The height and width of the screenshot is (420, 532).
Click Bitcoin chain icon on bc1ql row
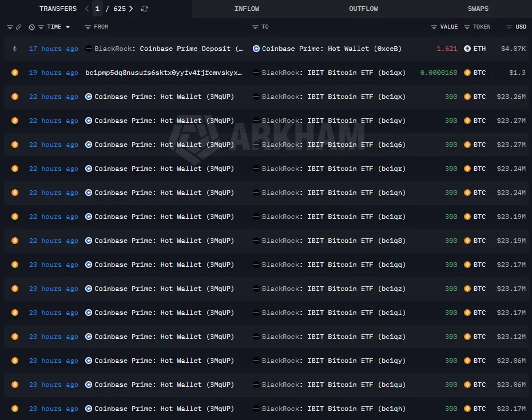(x=15, y=313)
